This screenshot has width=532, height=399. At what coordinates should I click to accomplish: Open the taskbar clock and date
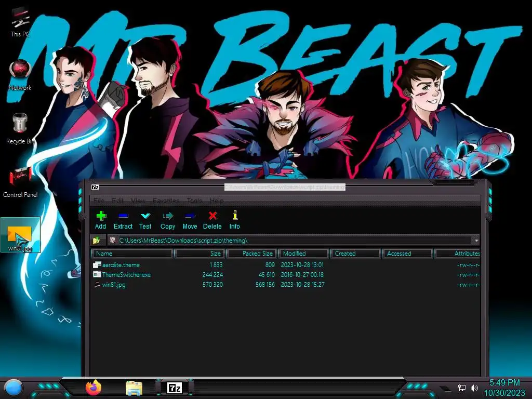point(504,388)
